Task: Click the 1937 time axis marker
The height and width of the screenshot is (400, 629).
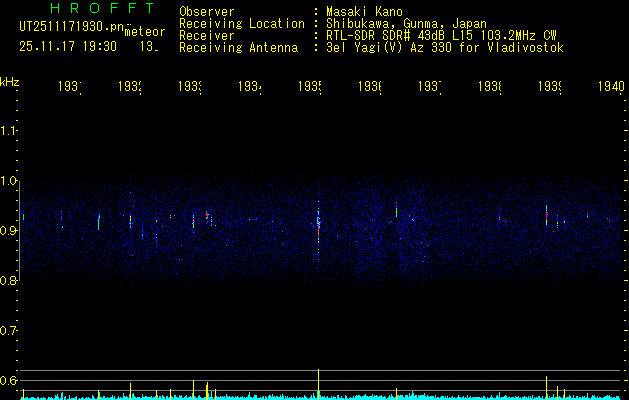Action: point(430,86)
